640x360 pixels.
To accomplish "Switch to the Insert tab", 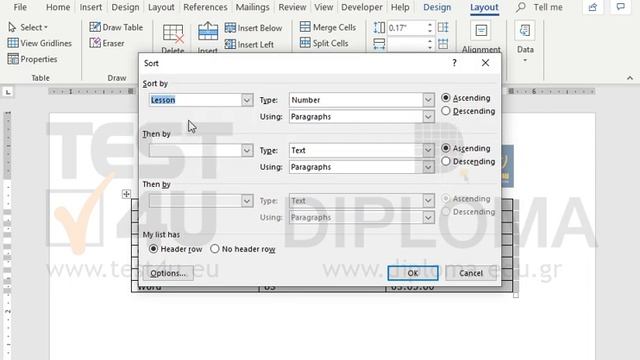I will click(91, 7).
